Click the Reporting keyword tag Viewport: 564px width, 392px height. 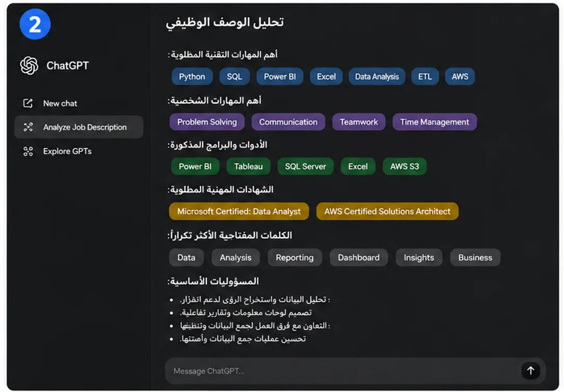[294, 258]
